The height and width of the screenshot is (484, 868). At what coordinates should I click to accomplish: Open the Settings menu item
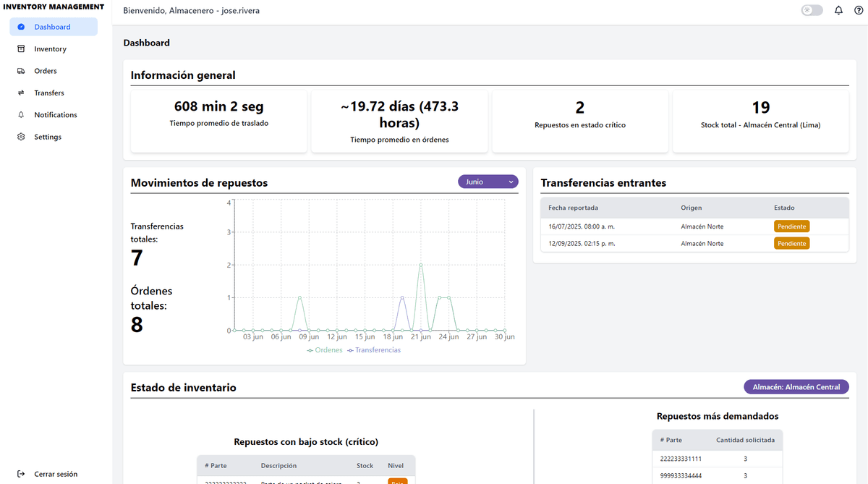point(54,137)
